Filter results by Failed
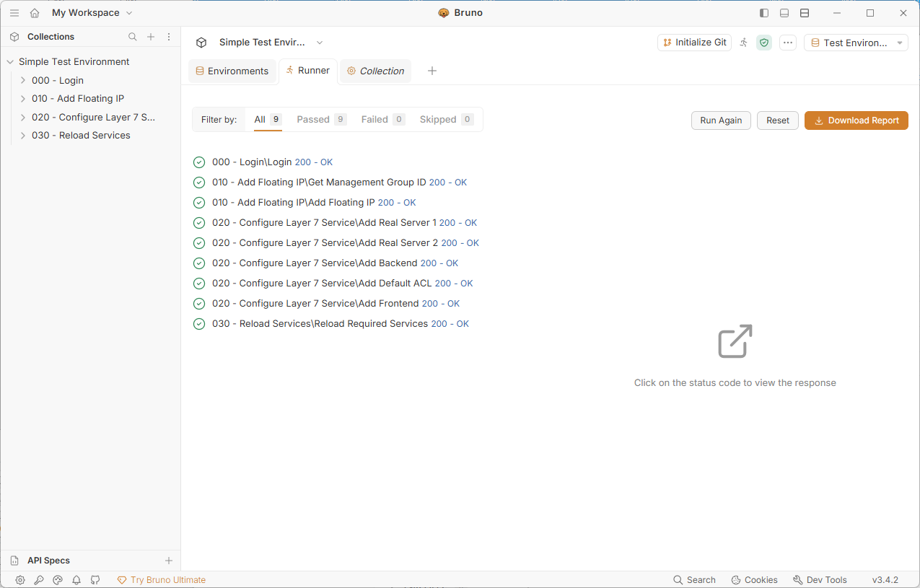This screenshot has width=920, height=588. tap(382, 120)
